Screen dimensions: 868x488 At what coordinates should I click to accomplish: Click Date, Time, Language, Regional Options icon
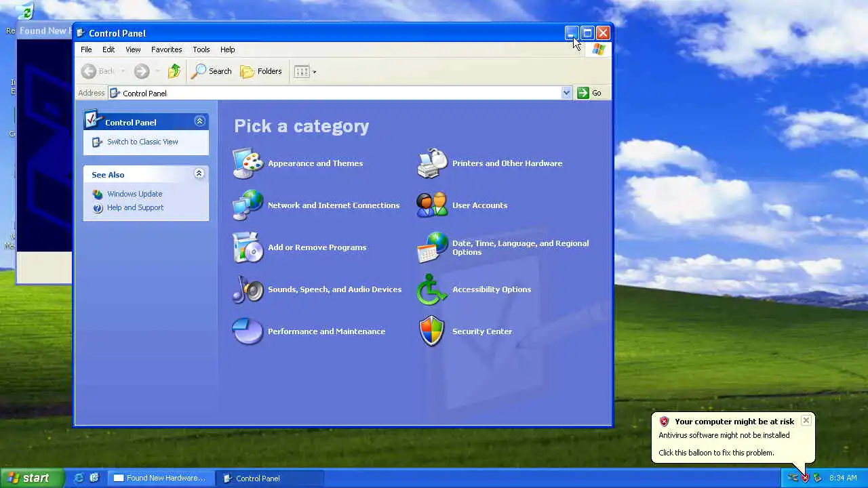(433, 247)
